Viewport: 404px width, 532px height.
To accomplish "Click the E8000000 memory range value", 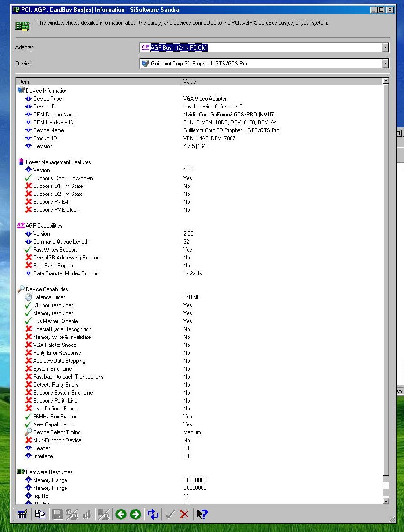I will [x=195, y=480].
